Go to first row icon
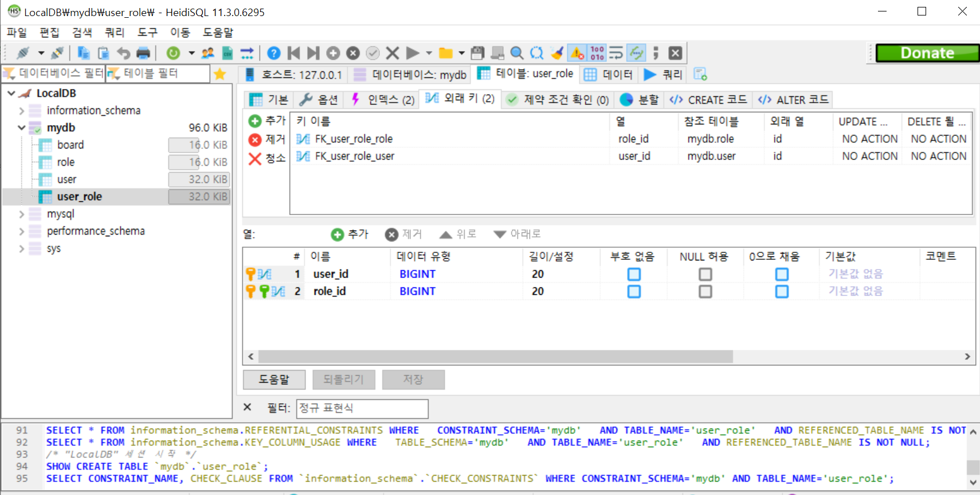The width and height of the screenshot is (980, 495). [293, 53]
